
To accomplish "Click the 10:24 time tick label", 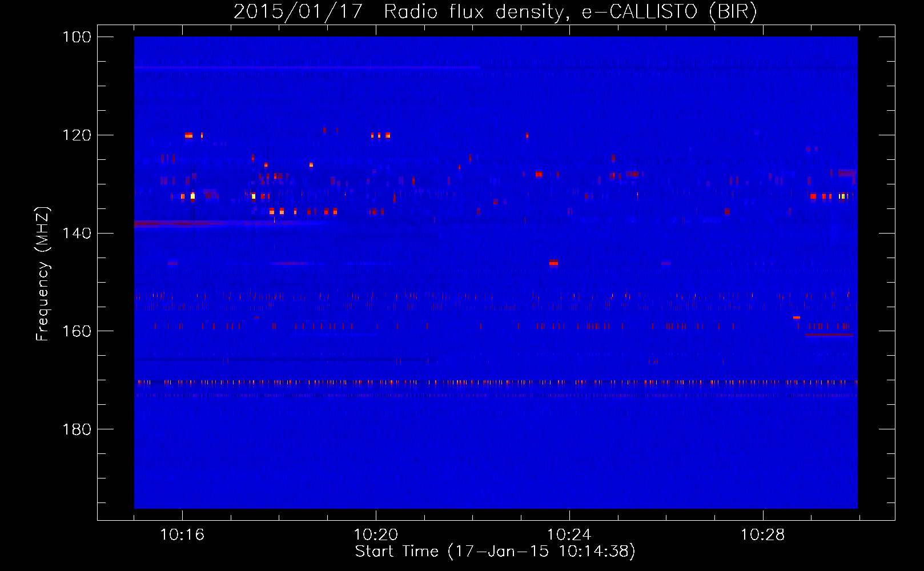I will coord(569,534).
